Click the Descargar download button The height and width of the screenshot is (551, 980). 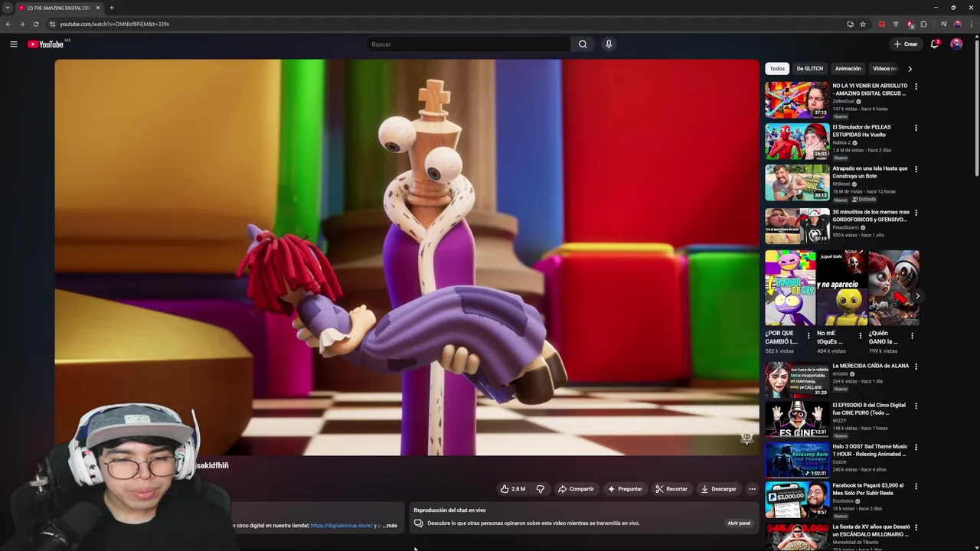pyautogui.click(x=719, y=489)
